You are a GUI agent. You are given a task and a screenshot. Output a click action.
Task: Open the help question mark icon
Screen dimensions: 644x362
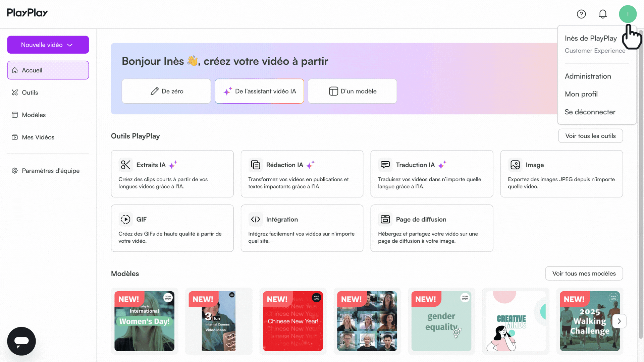point(581,14)
